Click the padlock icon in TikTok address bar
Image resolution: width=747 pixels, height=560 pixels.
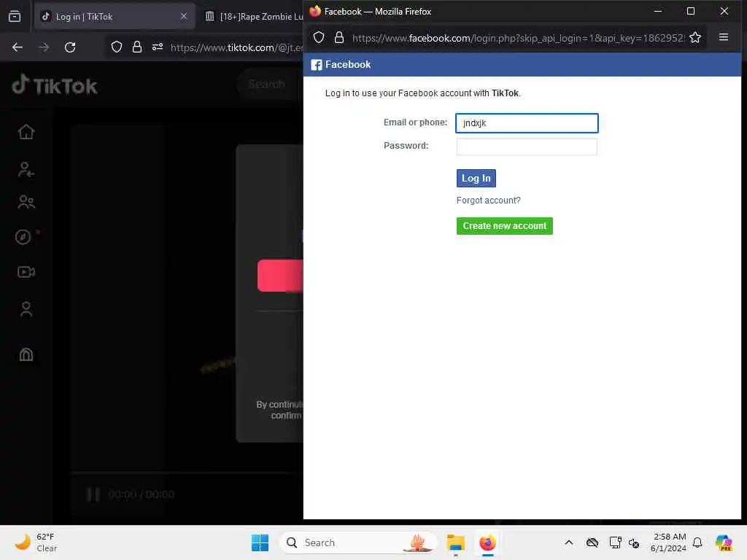(136, 47)
